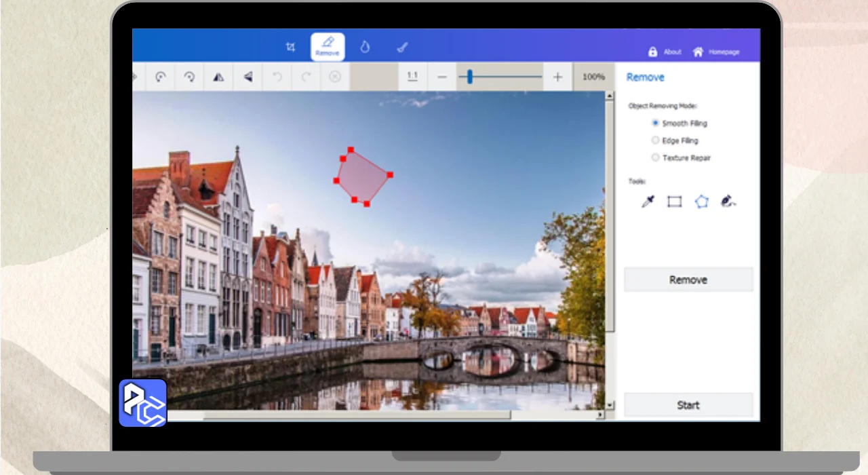
Task: Pick the eyedropper color tool
Action: click(x=648, y=202)
